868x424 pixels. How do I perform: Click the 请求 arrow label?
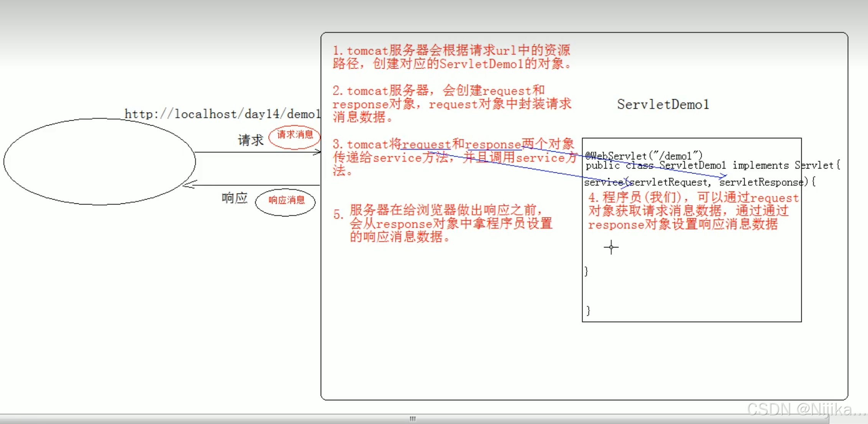[x=250, y=140]
